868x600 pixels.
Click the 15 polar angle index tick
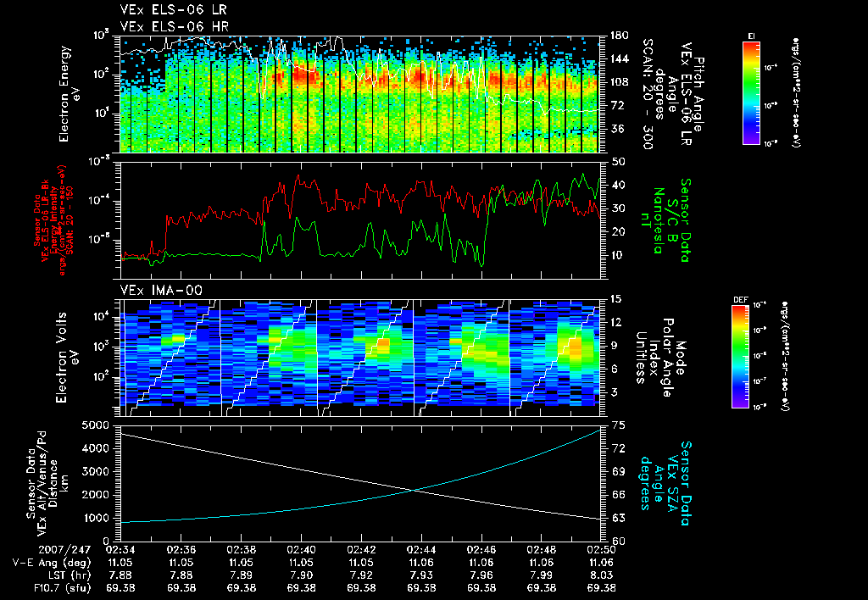pos(615,299)
